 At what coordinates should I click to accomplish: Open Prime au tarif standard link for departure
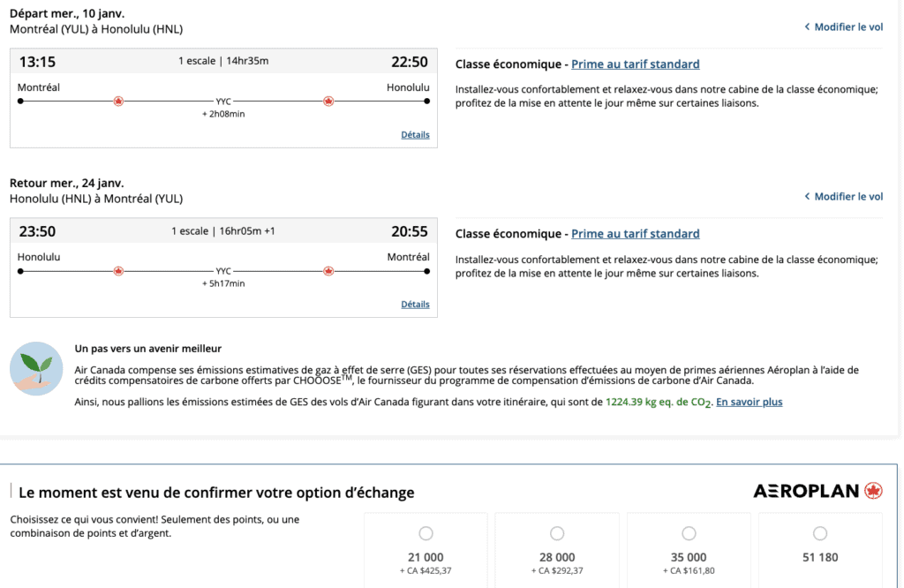coord(635,64)
